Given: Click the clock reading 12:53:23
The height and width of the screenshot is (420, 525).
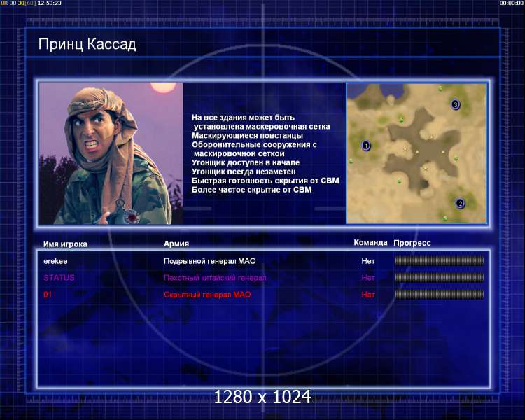Looking at the screenshot, I should pos(50,3).
